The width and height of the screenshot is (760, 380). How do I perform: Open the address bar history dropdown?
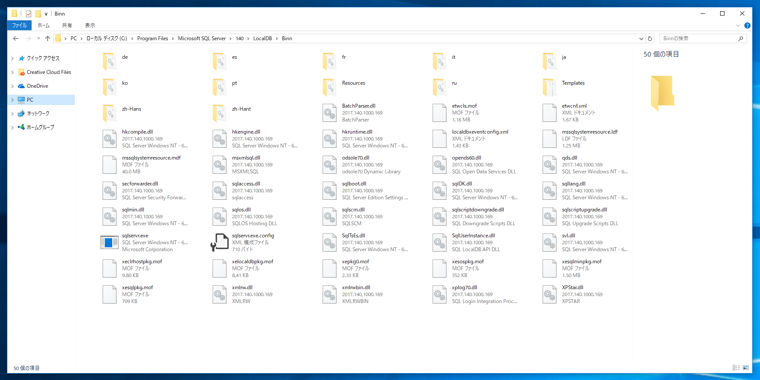(x=642, y=38)
